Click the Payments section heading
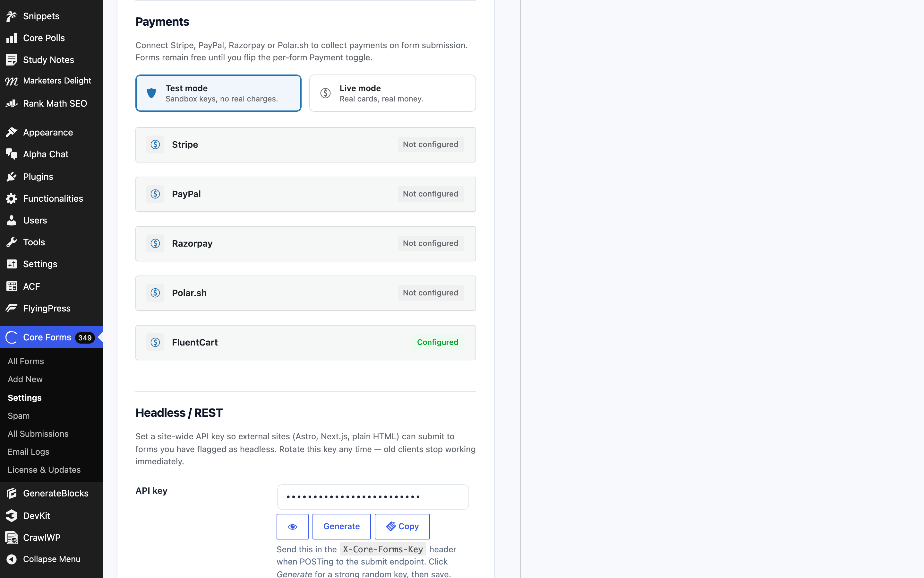This screenshot has width=924, height=578. tap(162, 22)
